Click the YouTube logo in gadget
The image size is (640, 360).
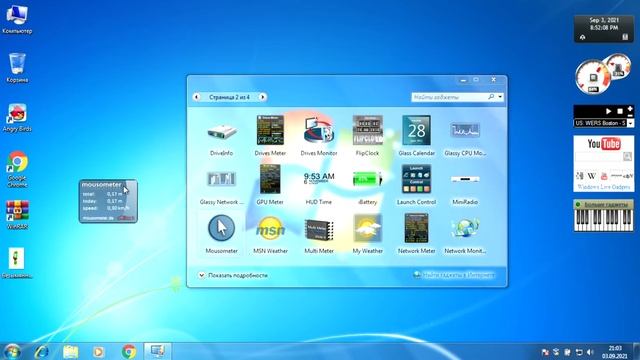(604, 144)
